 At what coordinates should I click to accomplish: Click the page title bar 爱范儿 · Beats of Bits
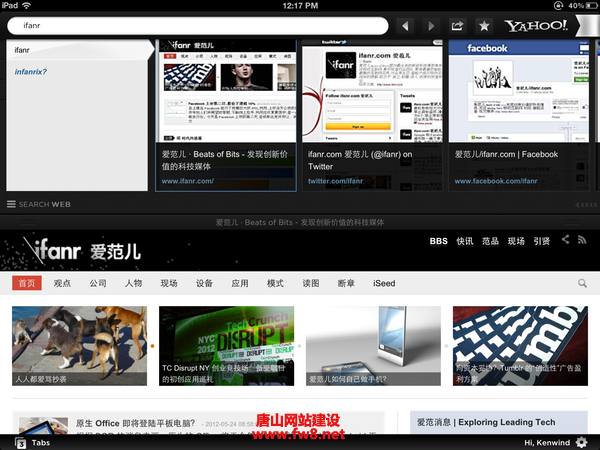[x=300, y=222]
